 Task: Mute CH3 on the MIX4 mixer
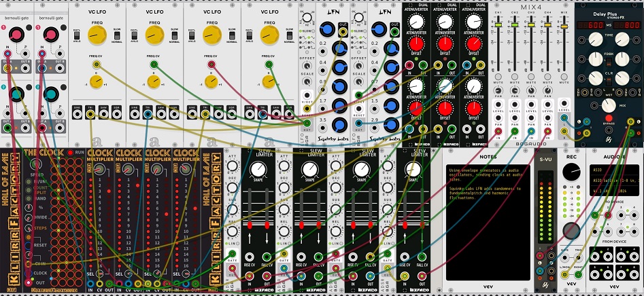click(x=531, y=77)
